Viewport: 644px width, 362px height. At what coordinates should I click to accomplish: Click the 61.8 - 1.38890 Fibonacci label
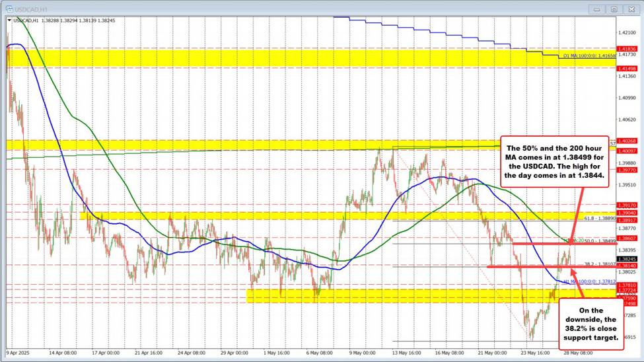(600, 217)
